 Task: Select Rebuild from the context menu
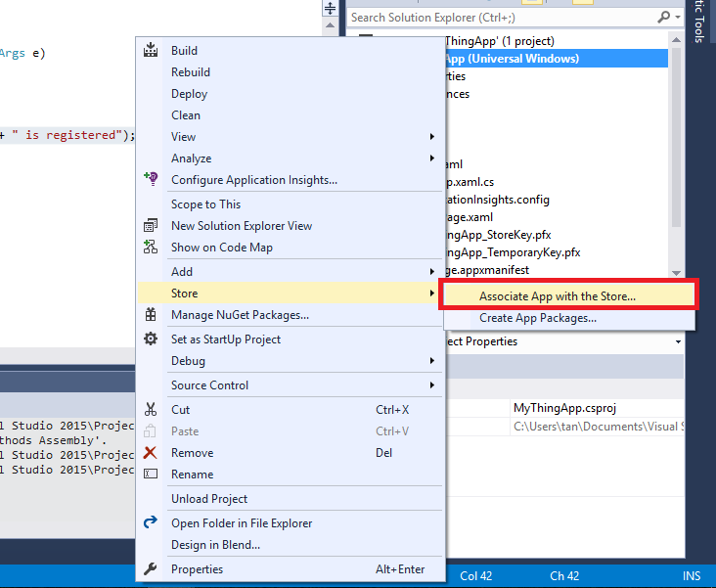tap(191, 72)
